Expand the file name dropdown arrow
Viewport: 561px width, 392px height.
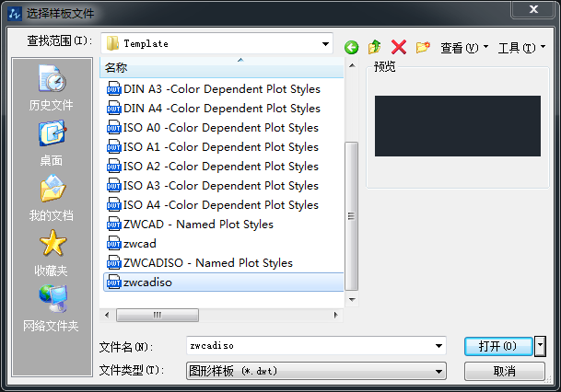pos(439,346)
